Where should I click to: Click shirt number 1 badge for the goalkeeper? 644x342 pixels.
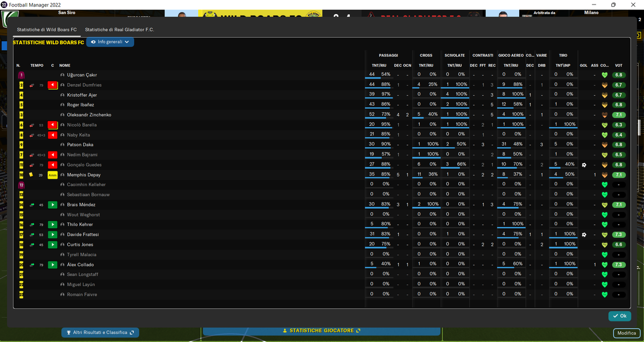(x=21, y=75)
